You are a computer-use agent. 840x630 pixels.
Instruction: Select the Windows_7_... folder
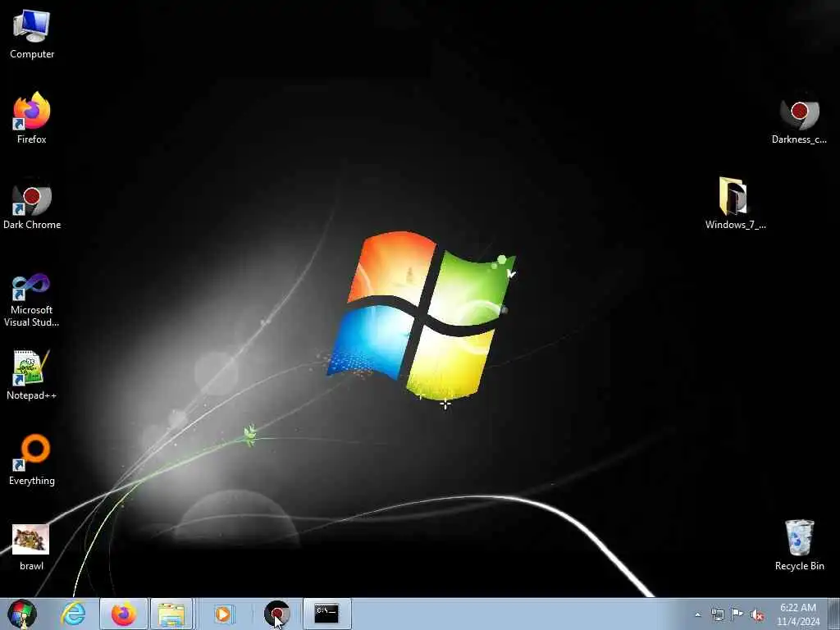pyautogui.click(x=735, y=203)
